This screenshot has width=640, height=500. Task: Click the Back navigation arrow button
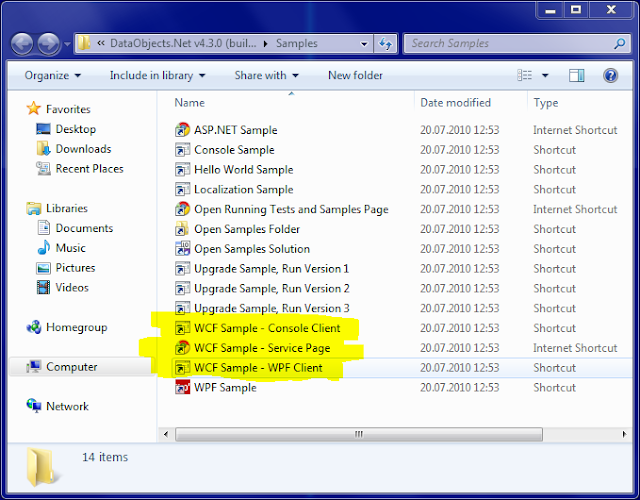point(22,44)
